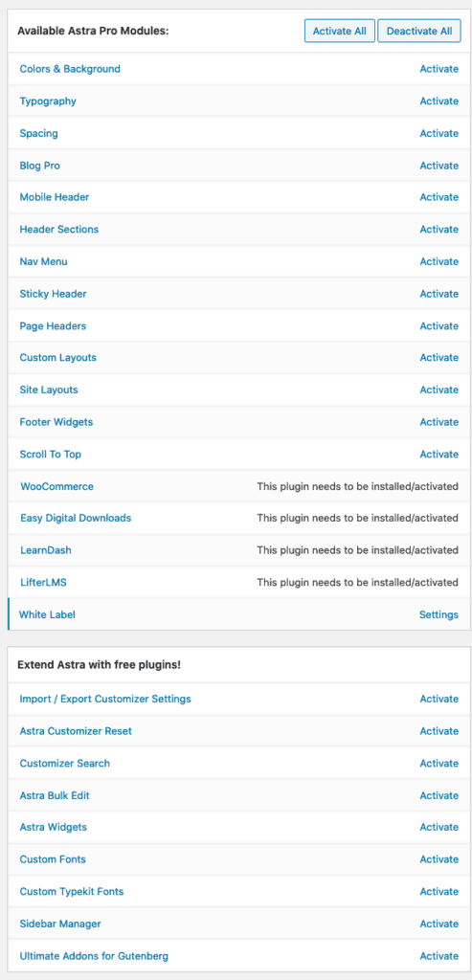Activate the Custom Fonts plugin
472x980 pixels.
(x=438, y=859)
